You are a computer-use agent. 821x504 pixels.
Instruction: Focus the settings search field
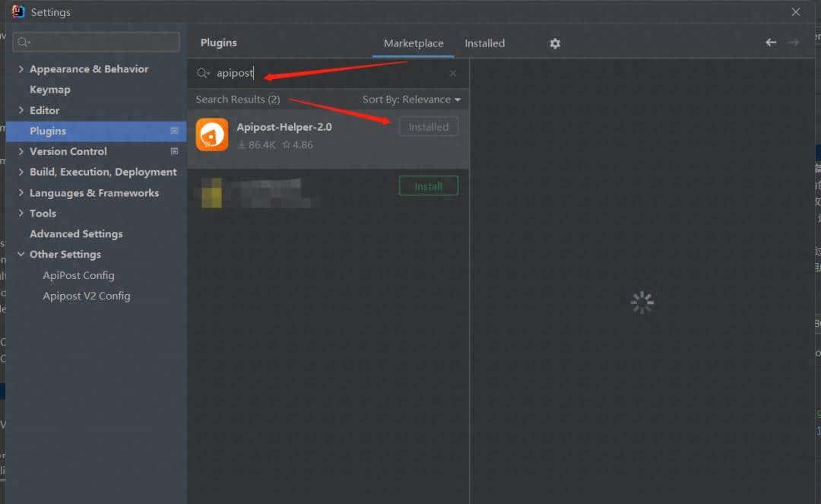97,42
